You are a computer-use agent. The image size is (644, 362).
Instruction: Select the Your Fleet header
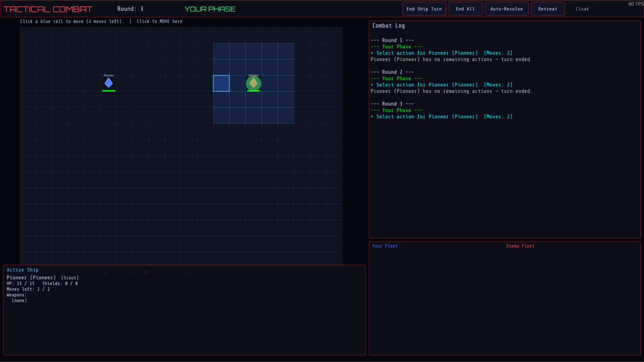coord(385,246)
